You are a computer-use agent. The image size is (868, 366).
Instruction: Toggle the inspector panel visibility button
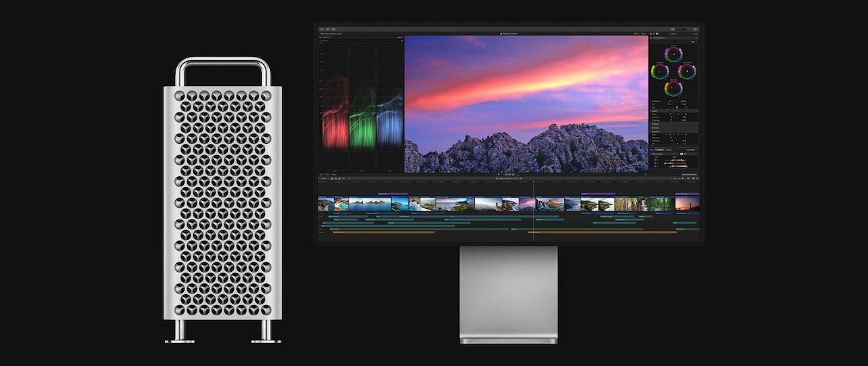(684, 29)
